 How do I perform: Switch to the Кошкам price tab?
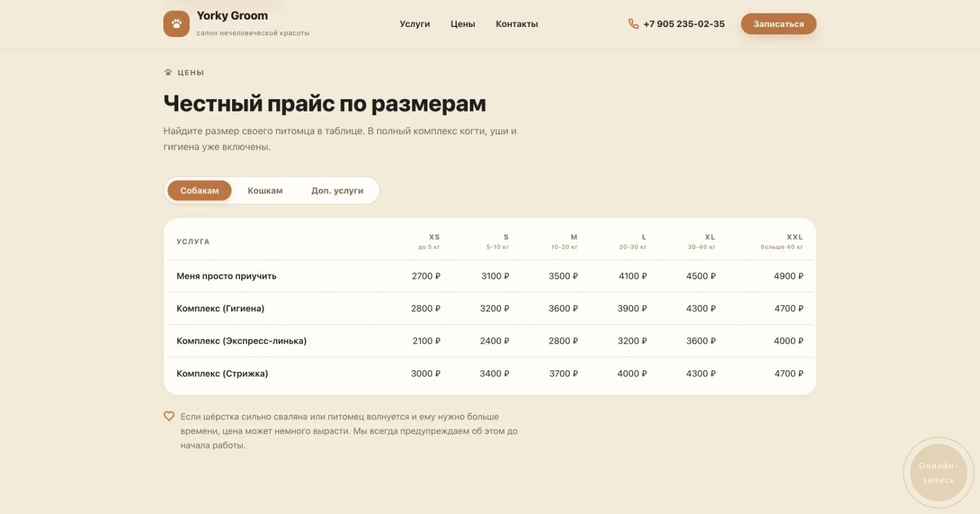pos(265,191)
